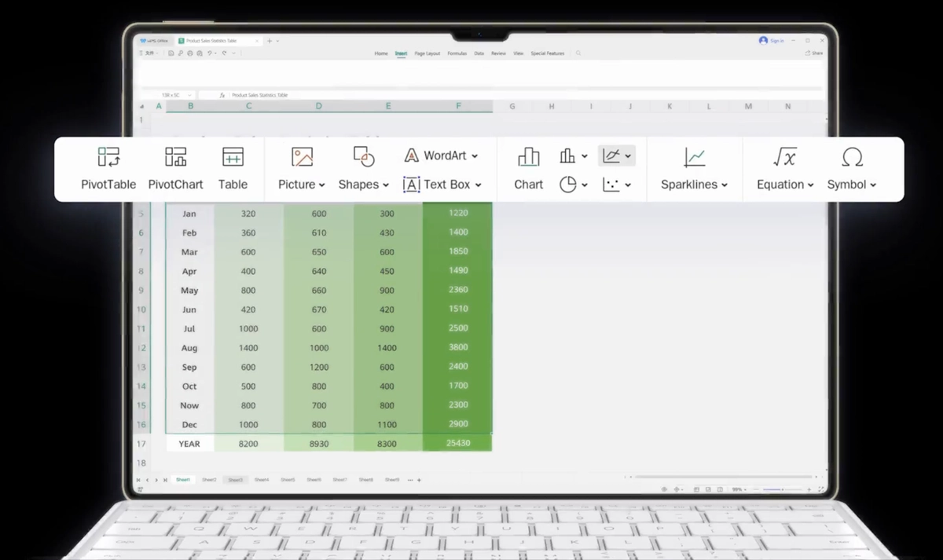Click the fx insert function icon
Viewport: 943px width, 560px height.
coord(222,95)
